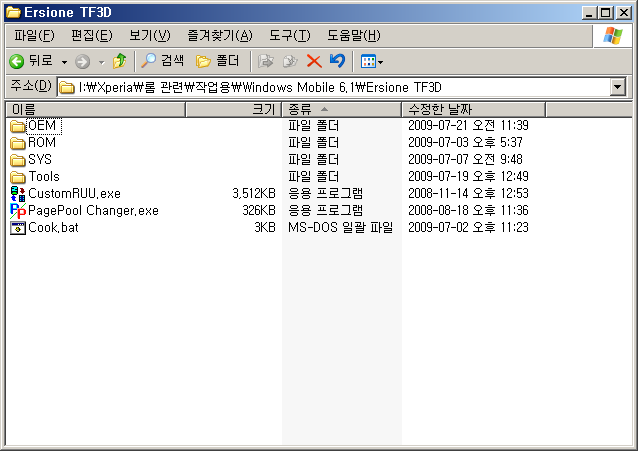Click the OEM folder name
This screenshot has width=638, height=451.
pos(42,126)
